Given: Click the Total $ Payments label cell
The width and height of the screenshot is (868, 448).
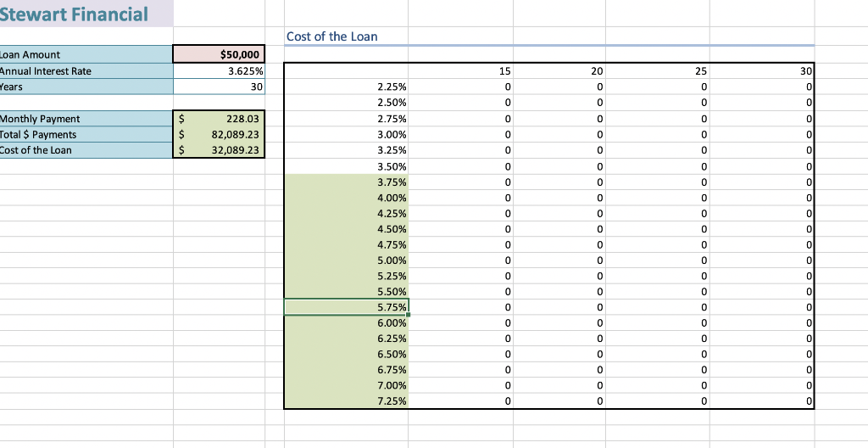Looking at the screenshot, I should pyautogui.click(x=86, y=134).
